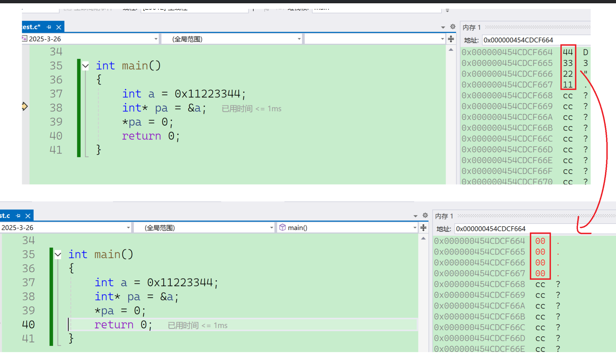
Task: Open top 2025-3-26 project dropdown
Action: (x=156, y=39)
